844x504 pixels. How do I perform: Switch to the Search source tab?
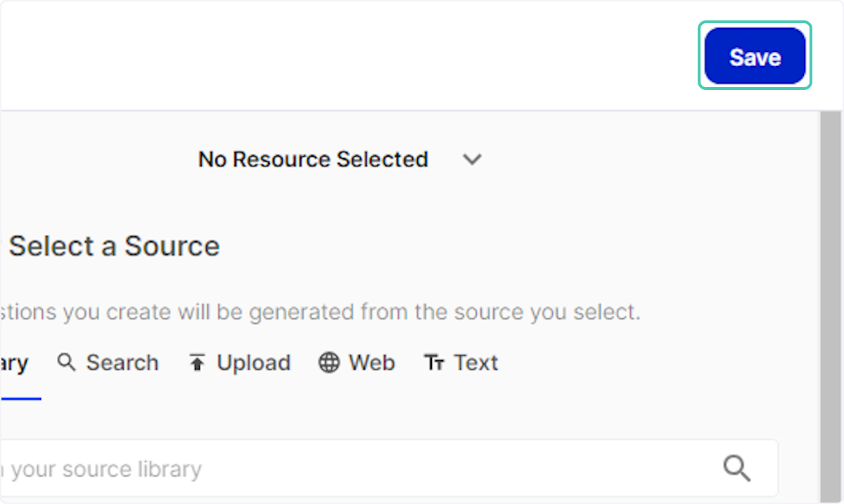[x=122, y=363]
